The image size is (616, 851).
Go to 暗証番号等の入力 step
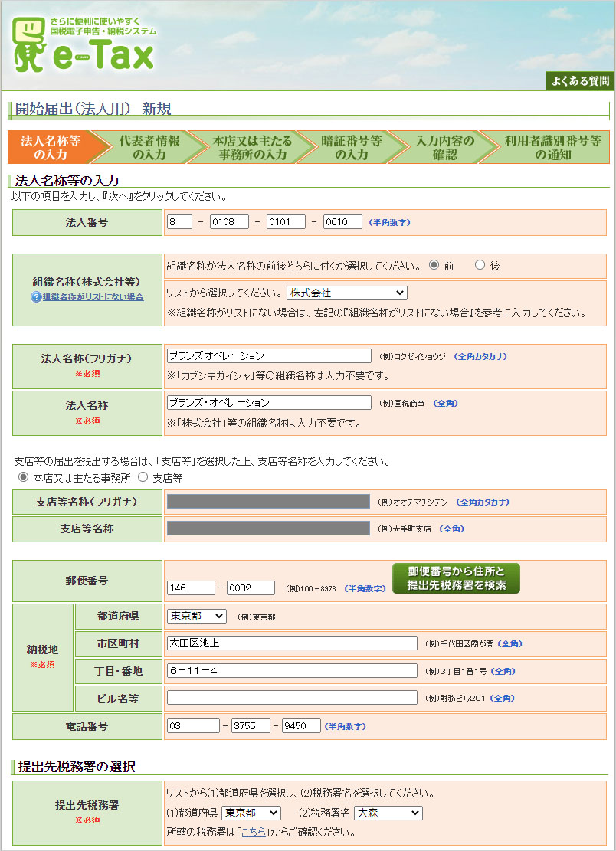[x=351, y=147]
